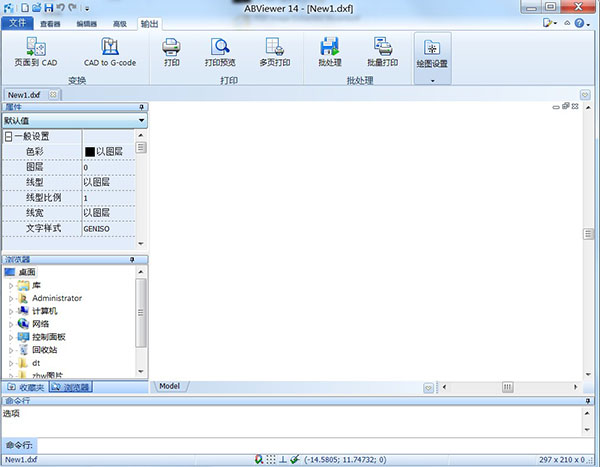Select the 多页打印 multi-page print tool
The height and width of the screenshot is (467, 600).
(x=275, y=50)
